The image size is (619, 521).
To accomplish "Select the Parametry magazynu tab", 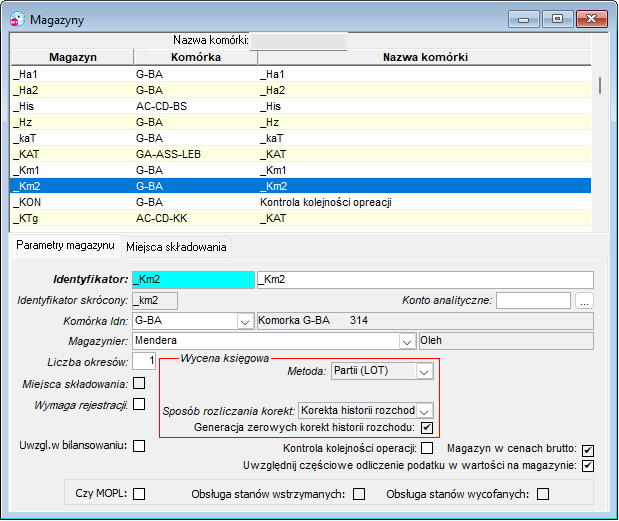I will (x=66, y=246).
